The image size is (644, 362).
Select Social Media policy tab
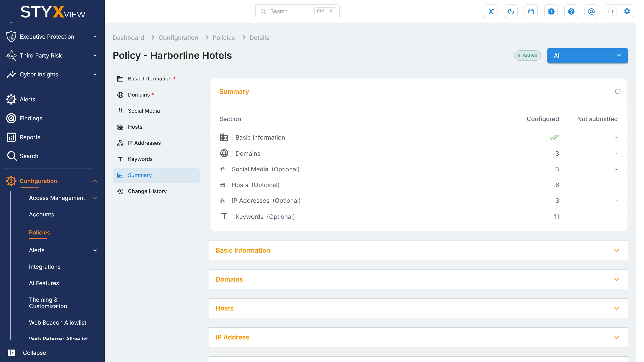[156, 111]
